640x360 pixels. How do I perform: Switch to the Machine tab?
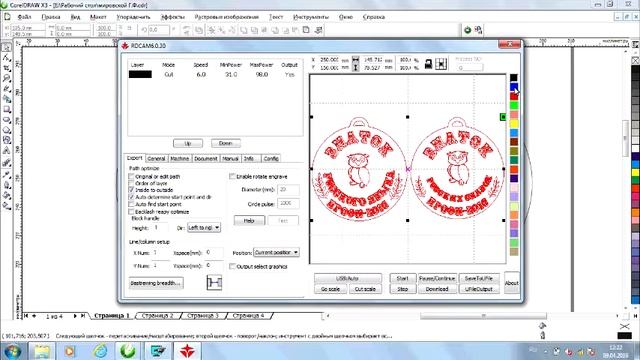point(180,158)
